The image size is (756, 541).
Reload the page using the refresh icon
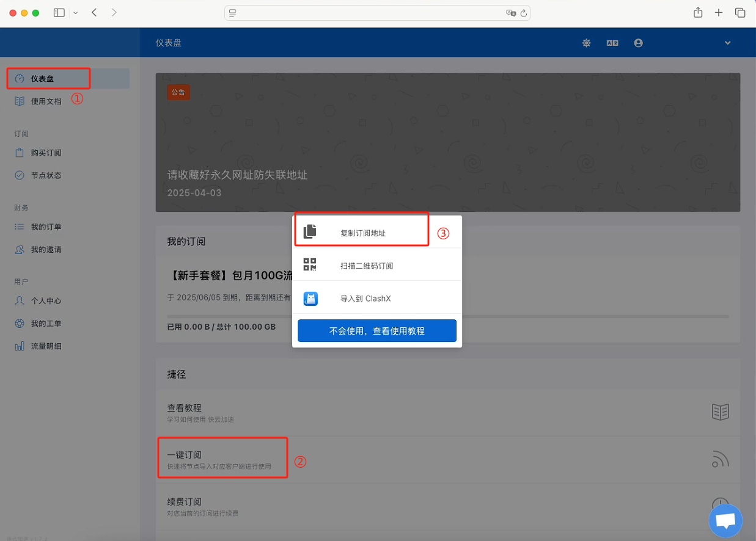click(524, 13)
